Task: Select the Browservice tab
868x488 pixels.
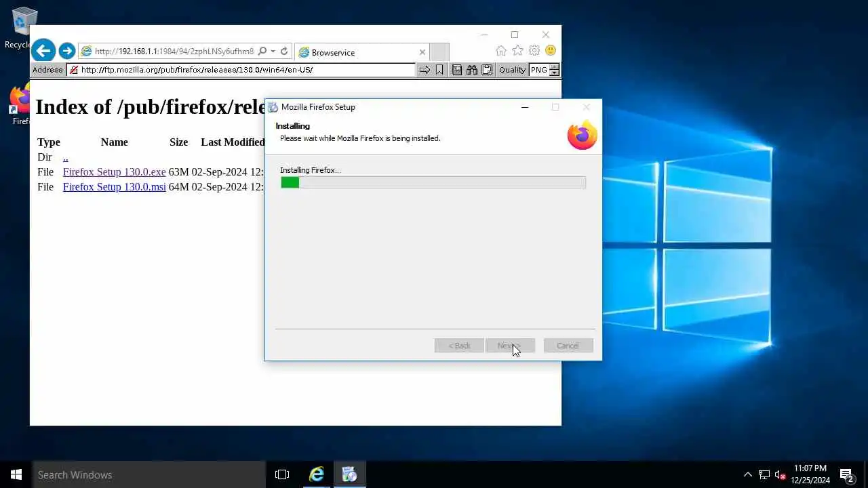Action: point(362,52)
